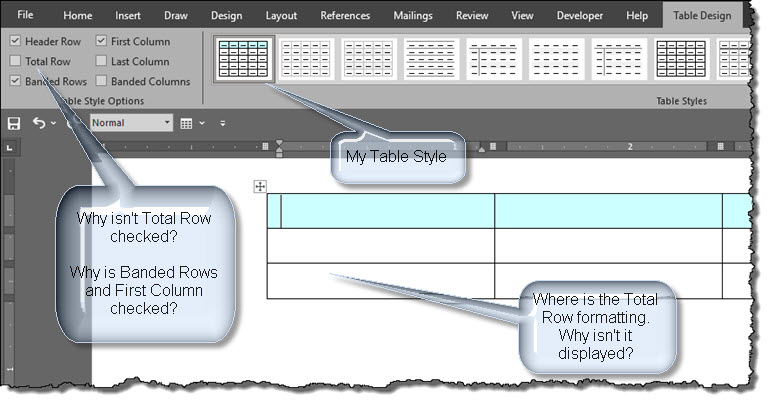The width and height of the screenshot is (768, 401).
Task: Apply the second table style with dashed grid
Action: point(306,59)
